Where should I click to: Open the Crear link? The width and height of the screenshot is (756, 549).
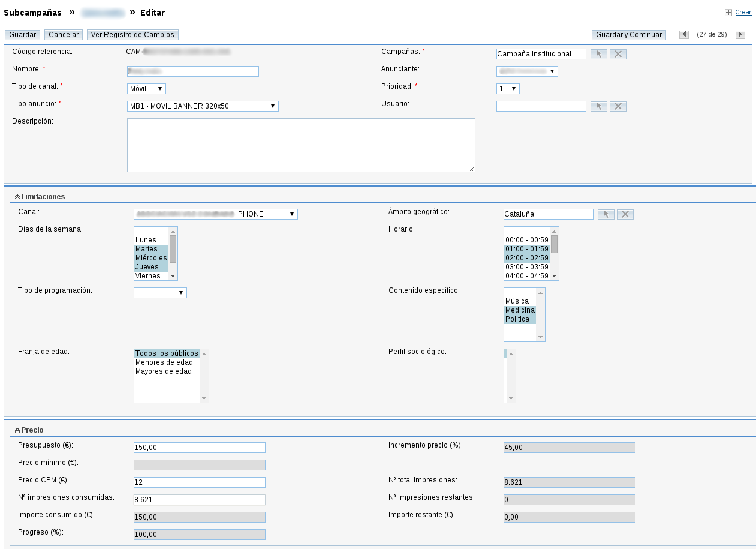(x=743, y=12)
